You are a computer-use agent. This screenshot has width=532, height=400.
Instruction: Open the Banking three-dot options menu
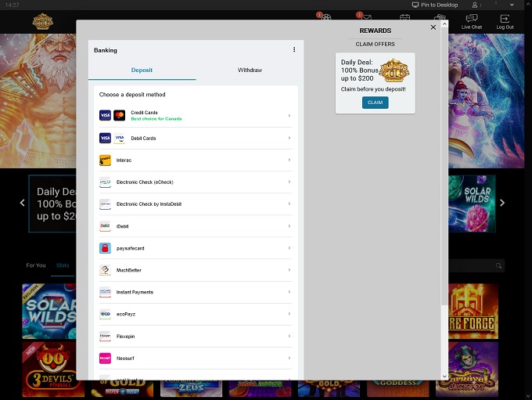[x=294, y=50]
